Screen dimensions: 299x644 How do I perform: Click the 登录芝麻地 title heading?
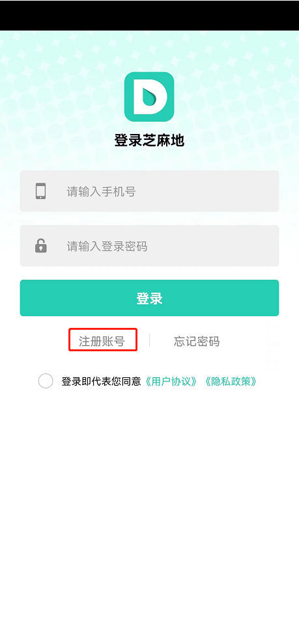tap(149, 141)
